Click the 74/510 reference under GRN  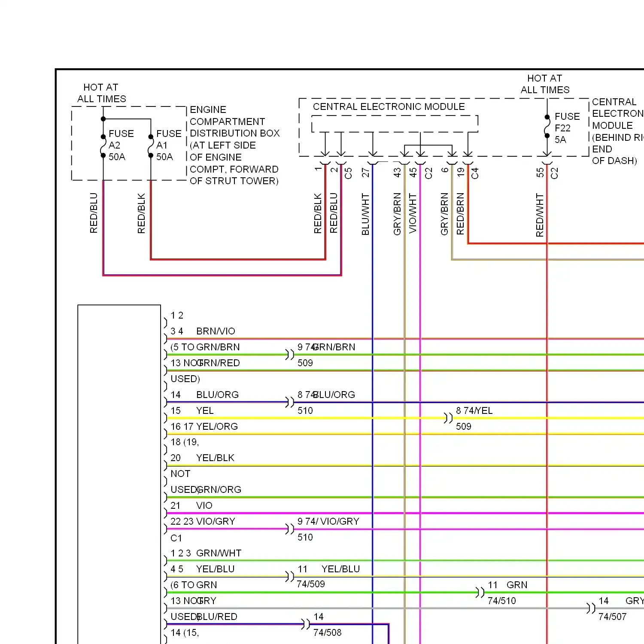point(502,601)
